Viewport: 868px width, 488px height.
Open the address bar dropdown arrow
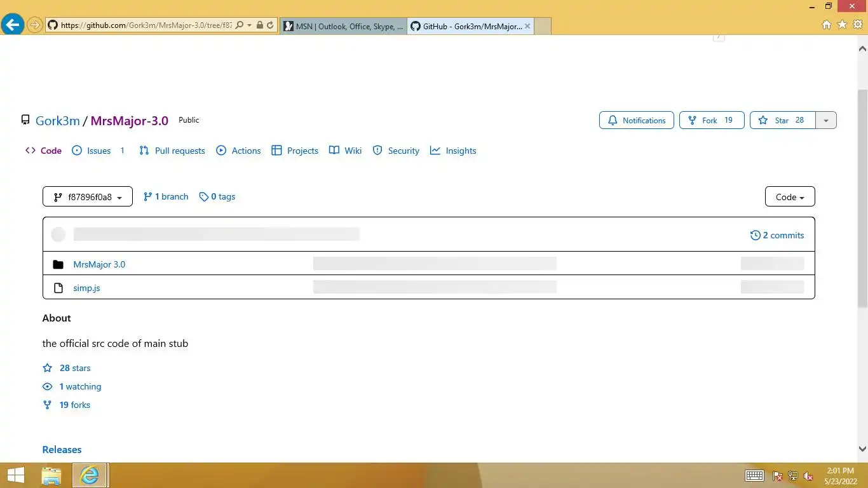[249, 25]
